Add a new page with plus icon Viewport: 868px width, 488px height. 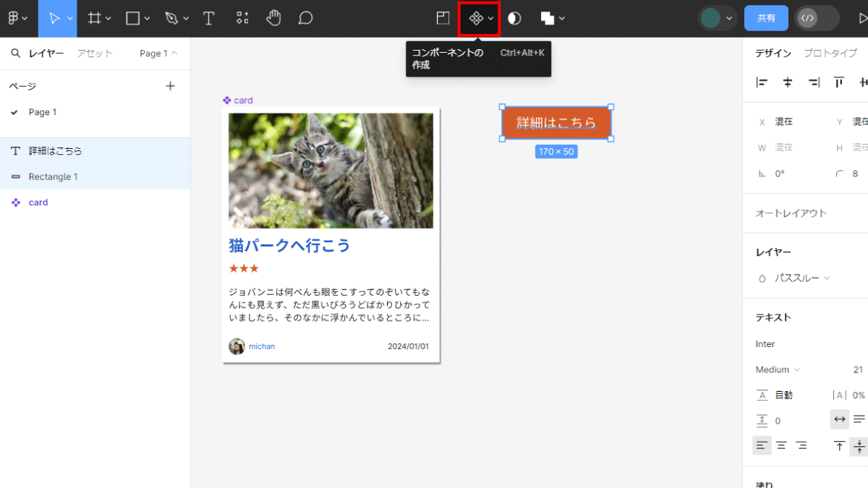[x=171, y=86]
